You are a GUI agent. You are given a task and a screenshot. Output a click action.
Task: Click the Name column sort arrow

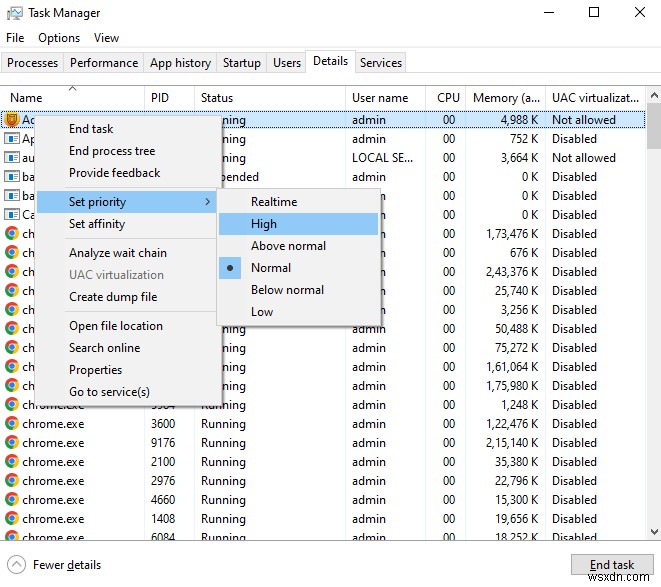(73, 88)
